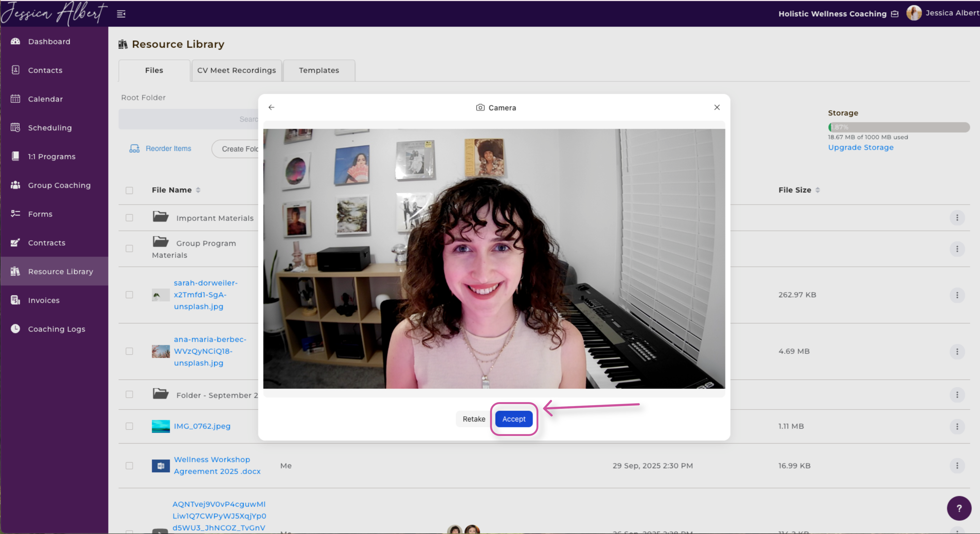Toggle the select-all checkbox in the header
Image resolution: width=980 pixels, height=534 pixels.
point(129,190)
